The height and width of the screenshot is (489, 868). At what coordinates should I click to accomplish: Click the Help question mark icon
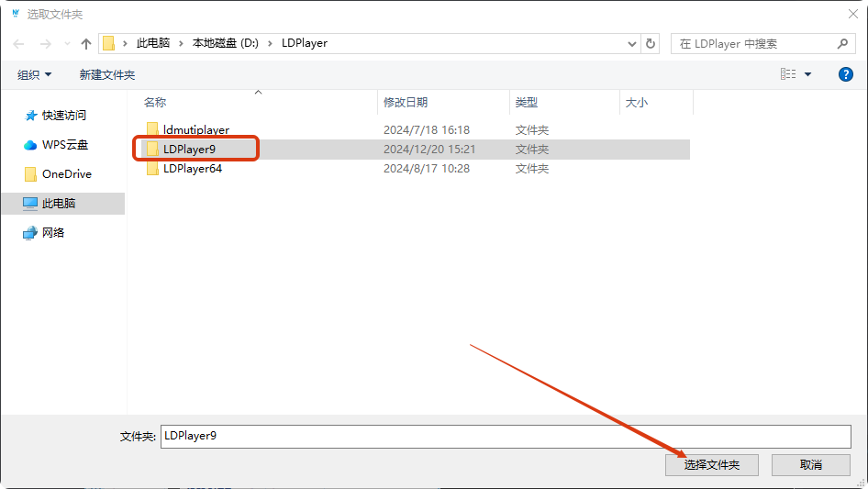coord(846,74)
